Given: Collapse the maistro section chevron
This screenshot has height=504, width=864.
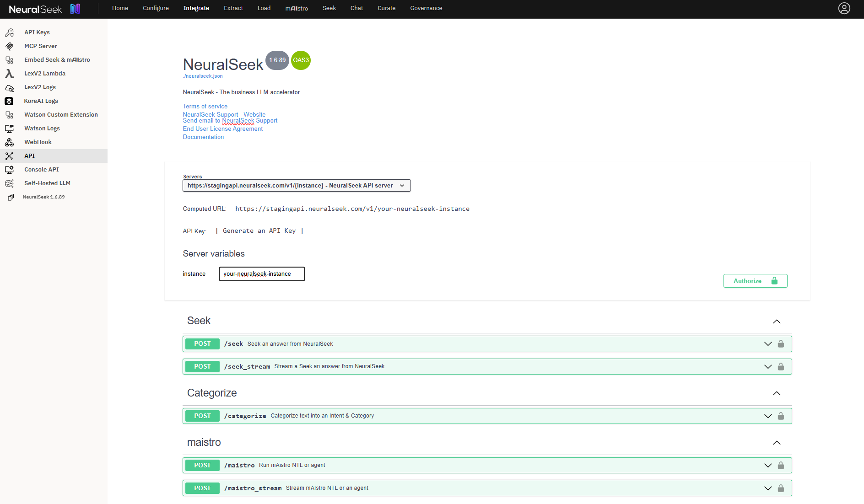Looking at the screenshot, I should pyautogui.click(x=777, y=443).
